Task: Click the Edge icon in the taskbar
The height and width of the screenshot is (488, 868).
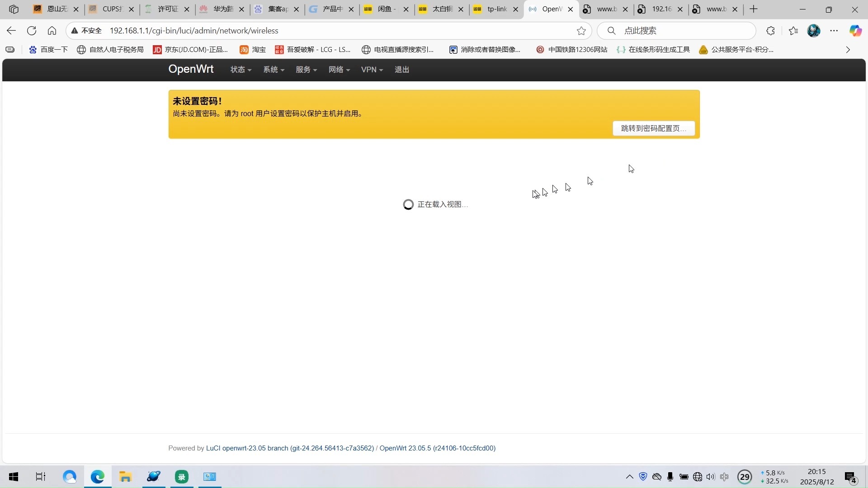Action: [x=97, y=477]
